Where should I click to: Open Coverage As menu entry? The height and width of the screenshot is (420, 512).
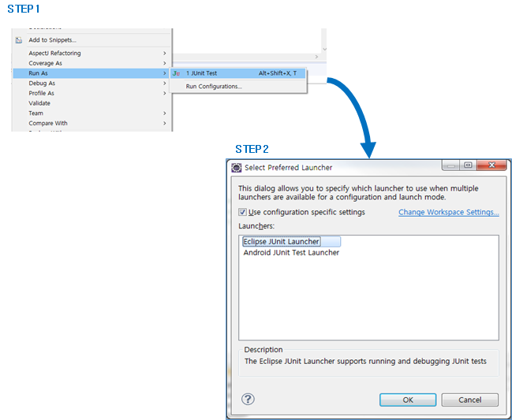click(92, 63)
